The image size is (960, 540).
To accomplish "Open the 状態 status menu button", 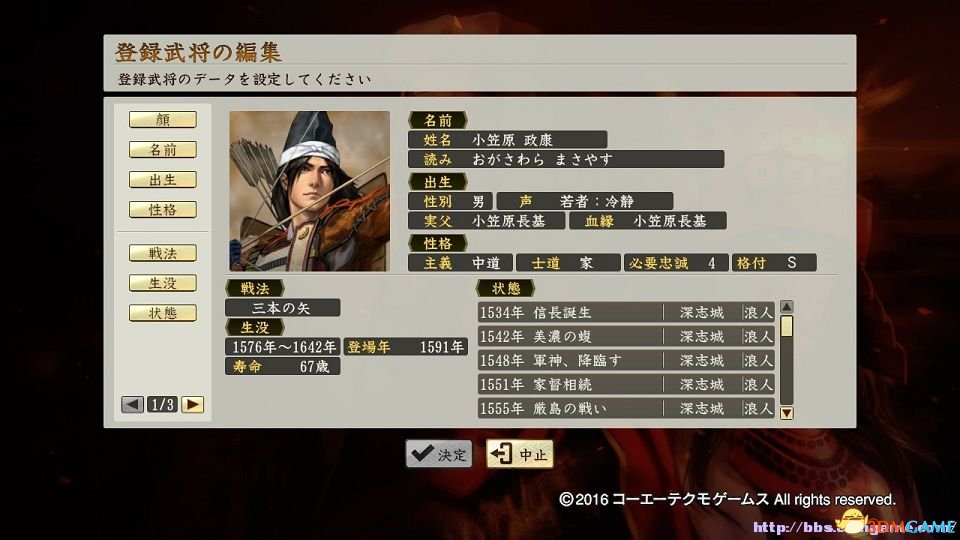I will (x=163, y=313).
